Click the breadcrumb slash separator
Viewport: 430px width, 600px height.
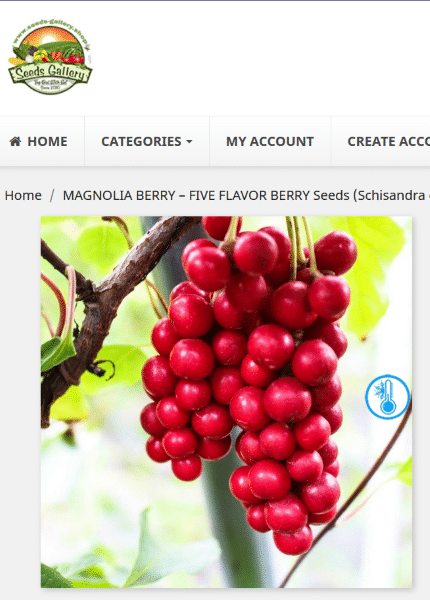[x=52, y=196]
